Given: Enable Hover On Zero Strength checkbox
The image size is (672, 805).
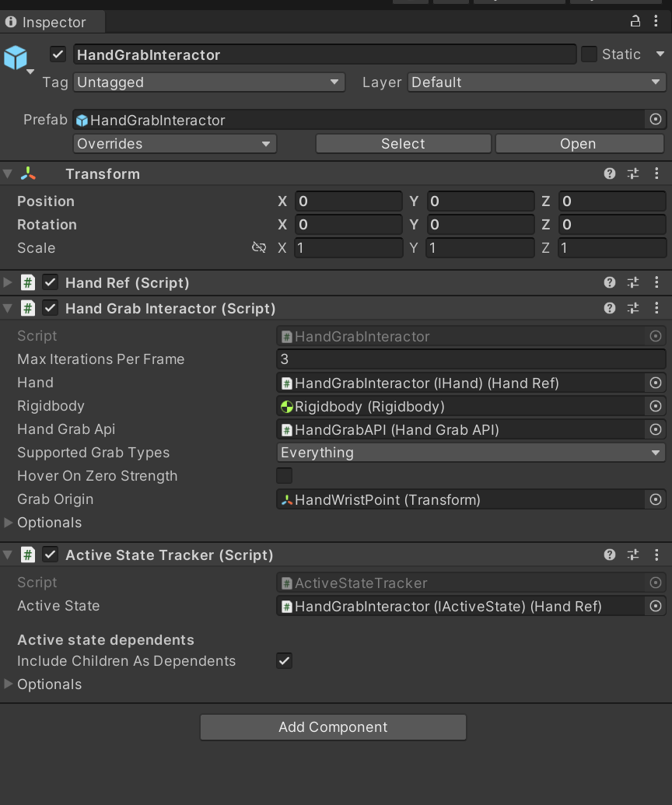Looking at the screenshot, I should [285, 476].
